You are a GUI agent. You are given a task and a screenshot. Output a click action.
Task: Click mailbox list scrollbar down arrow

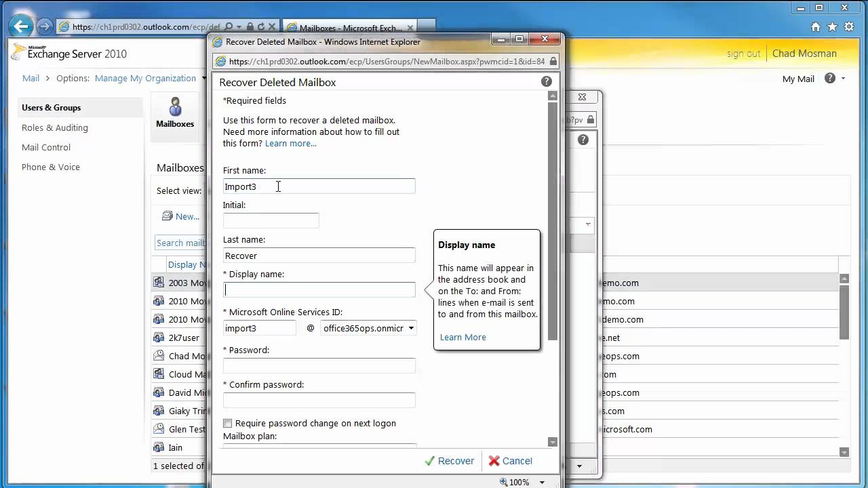click(844, 452)
